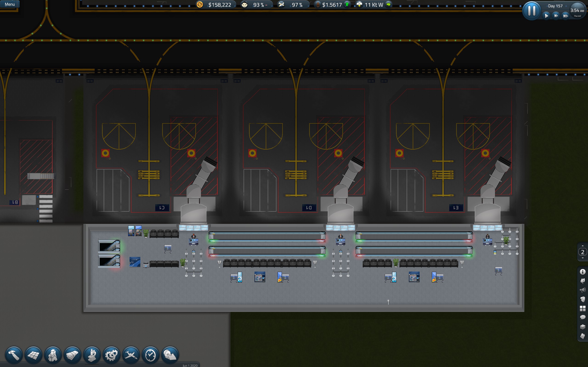This screenshot has height=367, width=588.
Task: Expand the layers stack view options
Action: [582, 327]
